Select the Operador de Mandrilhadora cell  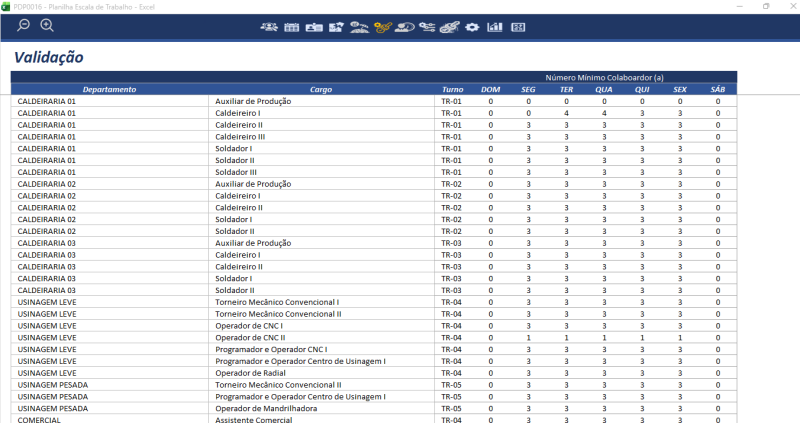click(x=262, y=408)
